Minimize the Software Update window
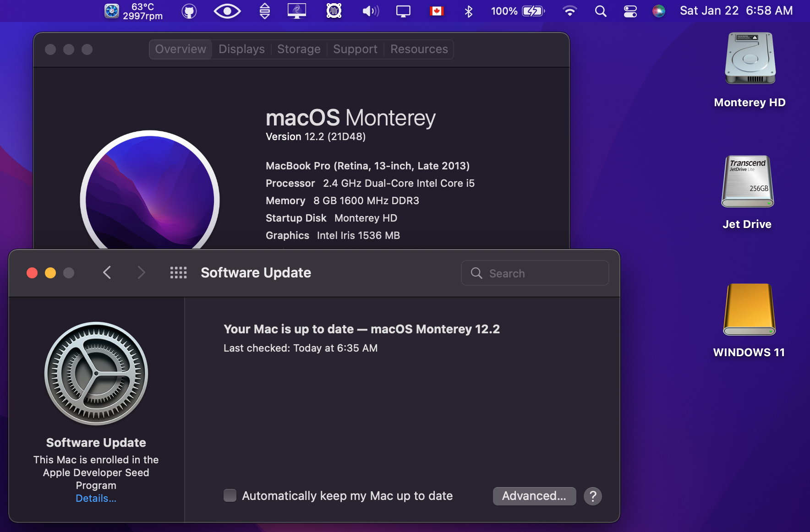This screenshot has width=810, height=532. pyautogui.click(x=50, y=273)
